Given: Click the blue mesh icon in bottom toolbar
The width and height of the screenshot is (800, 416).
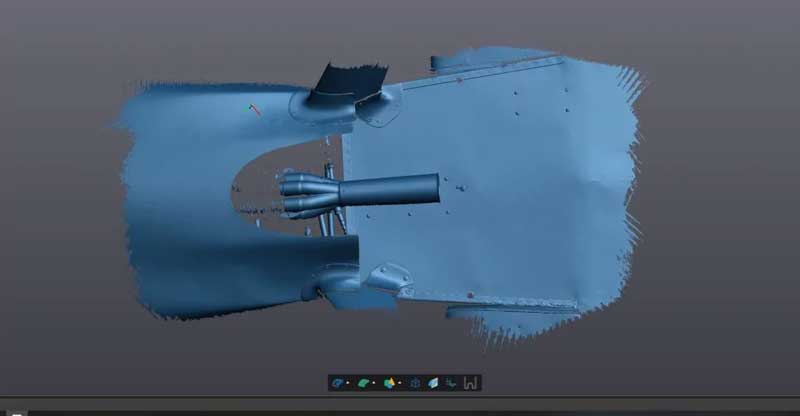Looking at the screenshot, I should (336, 382).
